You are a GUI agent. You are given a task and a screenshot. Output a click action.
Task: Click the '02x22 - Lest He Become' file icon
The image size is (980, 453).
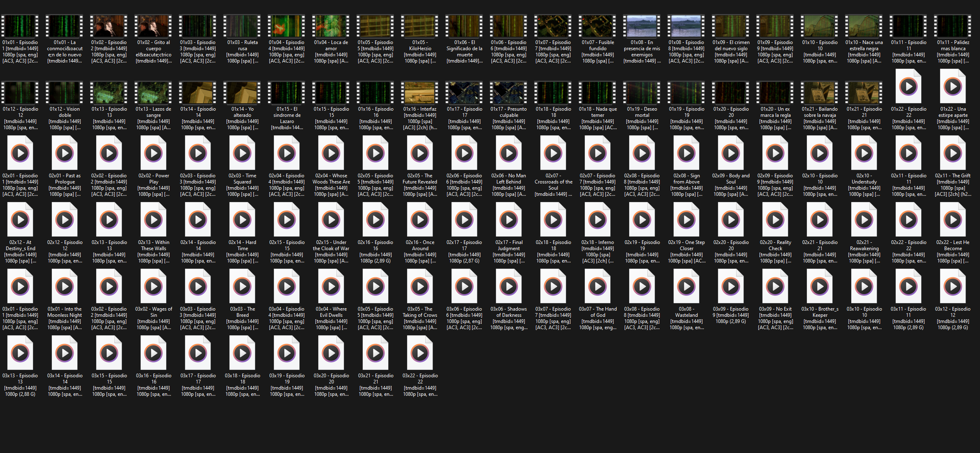click(953, 220)
